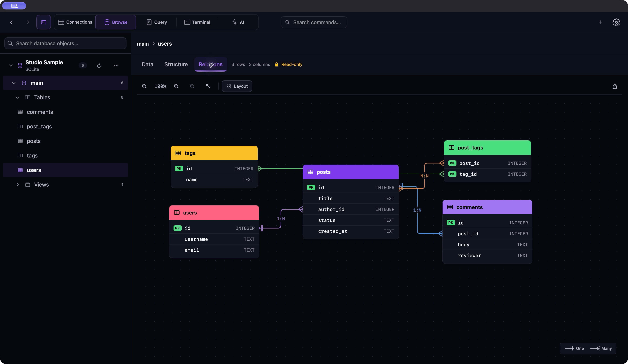Image resolution: width=628 pixels, height=364 pixels.
Task: Select the post_tags table in sidebar
Action: [65, 127]
